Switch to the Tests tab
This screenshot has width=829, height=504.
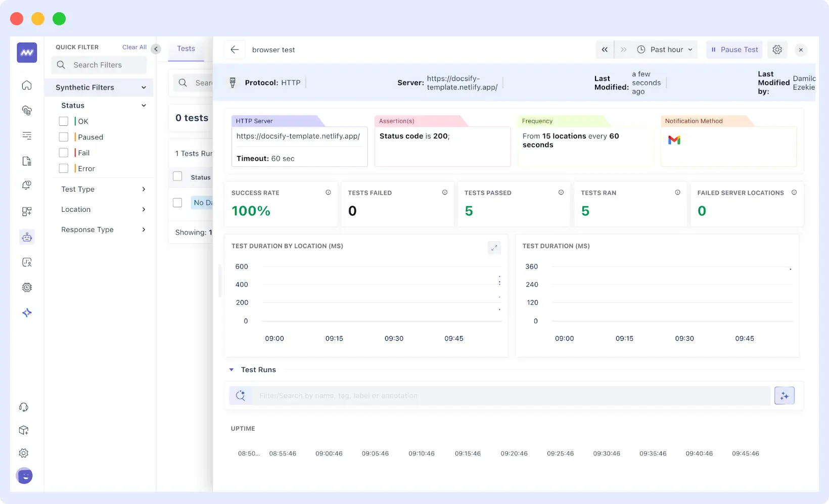(185, 49)
